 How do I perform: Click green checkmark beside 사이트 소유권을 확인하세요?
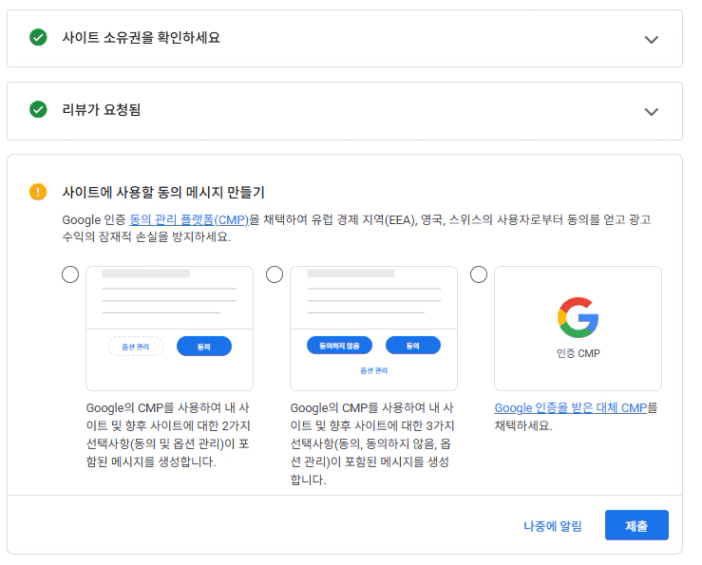(x=38, y=38)
